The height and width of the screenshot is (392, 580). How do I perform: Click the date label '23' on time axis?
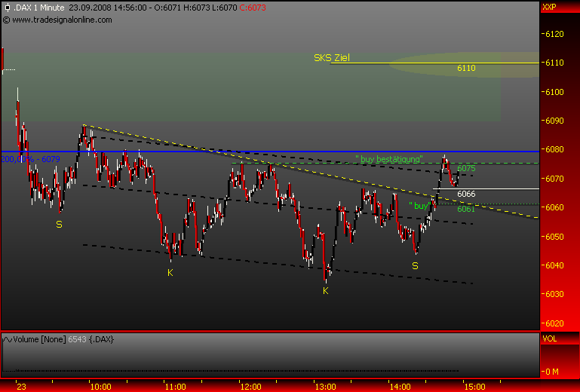tap(22, 387)
